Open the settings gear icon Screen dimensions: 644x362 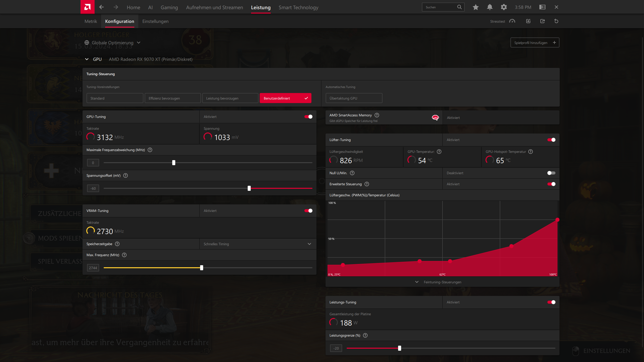[504, 7]
